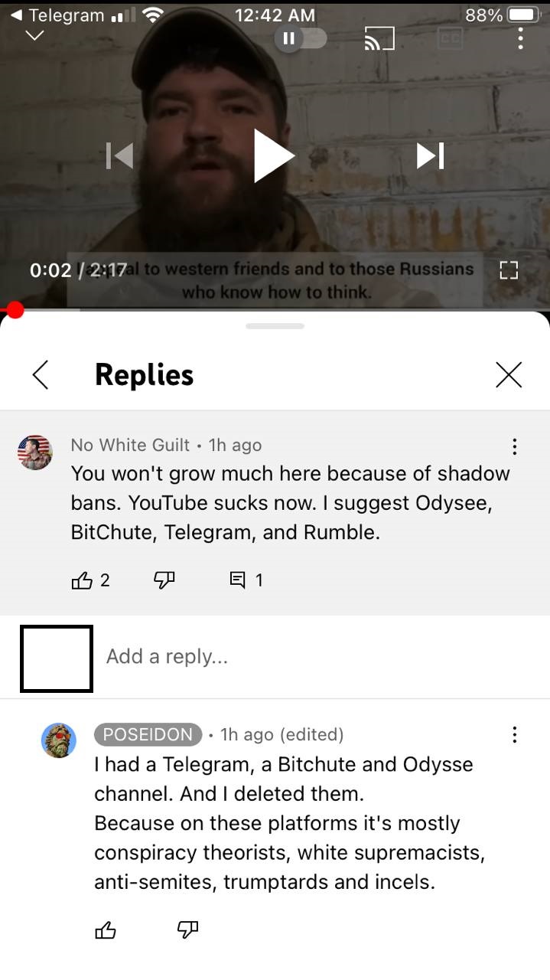Click the red video progress scrubber
Image resolution: width=550 pixels, height=980 pixels.
pos(15,309)
